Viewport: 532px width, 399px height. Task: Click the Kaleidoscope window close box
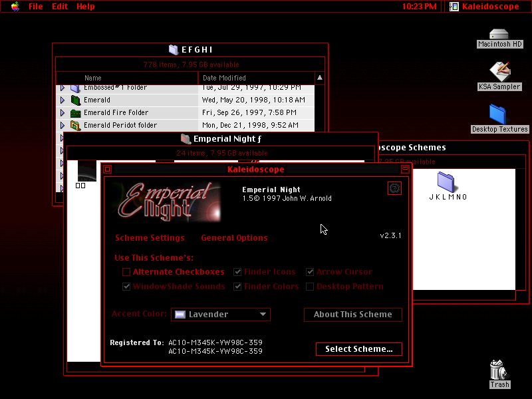pyautogui.click(x=108, y=169)
